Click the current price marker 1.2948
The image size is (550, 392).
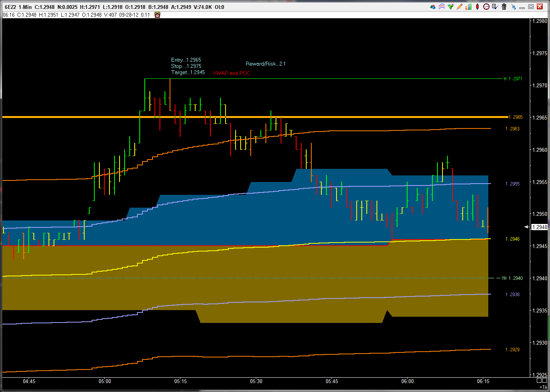click(540, 227)
